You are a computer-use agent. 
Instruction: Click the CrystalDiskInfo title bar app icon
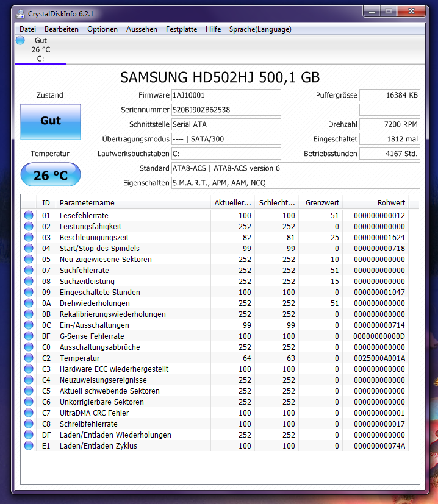20,14
